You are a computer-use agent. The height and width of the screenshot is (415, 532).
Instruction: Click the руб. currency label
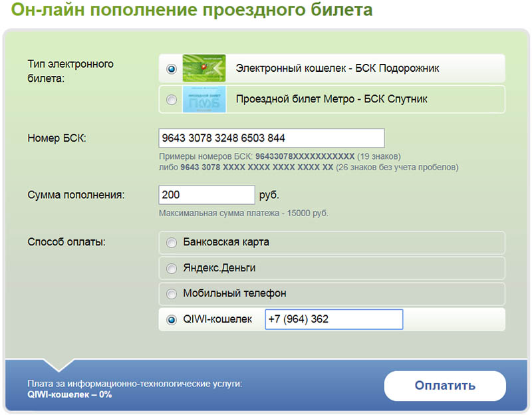click(x=269, y=195)
